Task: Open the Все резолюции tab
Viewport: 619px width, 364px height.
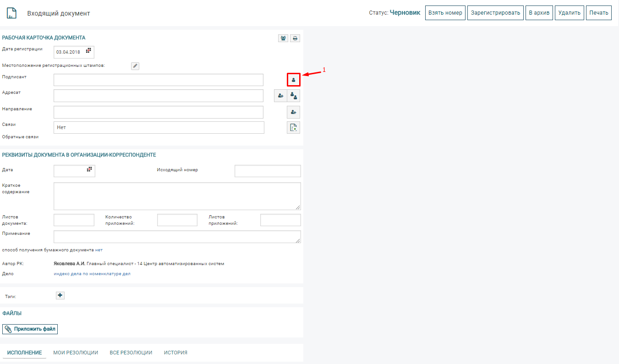Action: (131, 353)
